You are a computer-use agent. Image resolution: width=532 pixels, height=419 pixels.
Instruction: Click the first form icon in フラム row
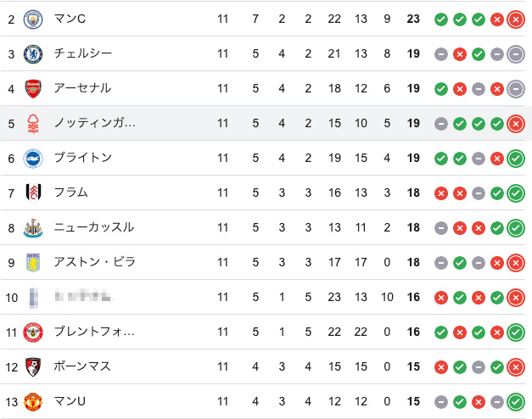point(441,193)
